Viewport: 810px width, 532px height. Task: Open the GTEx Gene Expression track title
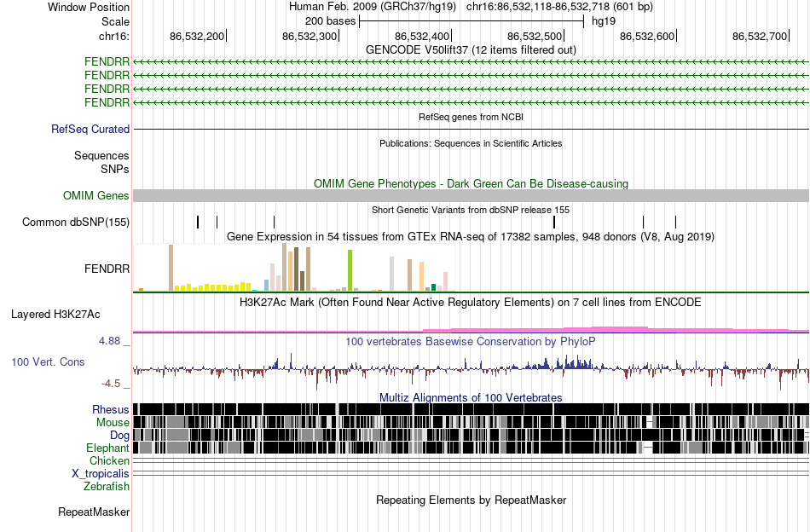point(471,236)
